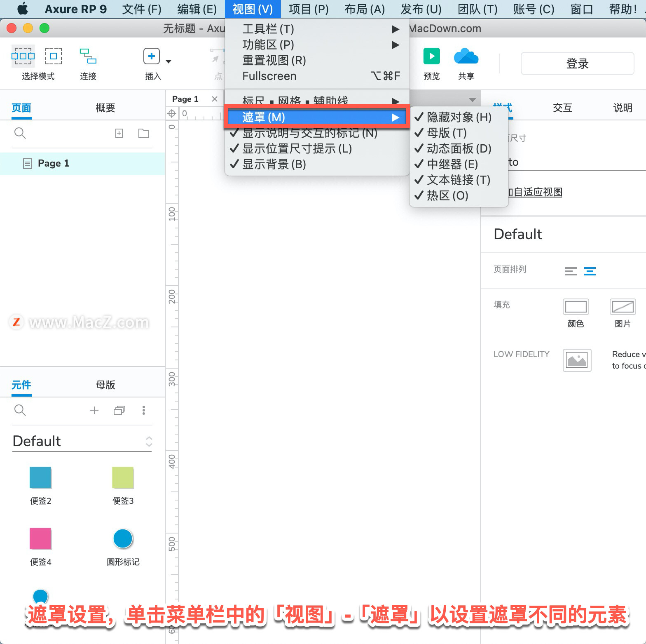Pick the 便签3 green sticky note widget
The width and height of the screenshot is (646, 644).
click(x=123, y=477)
